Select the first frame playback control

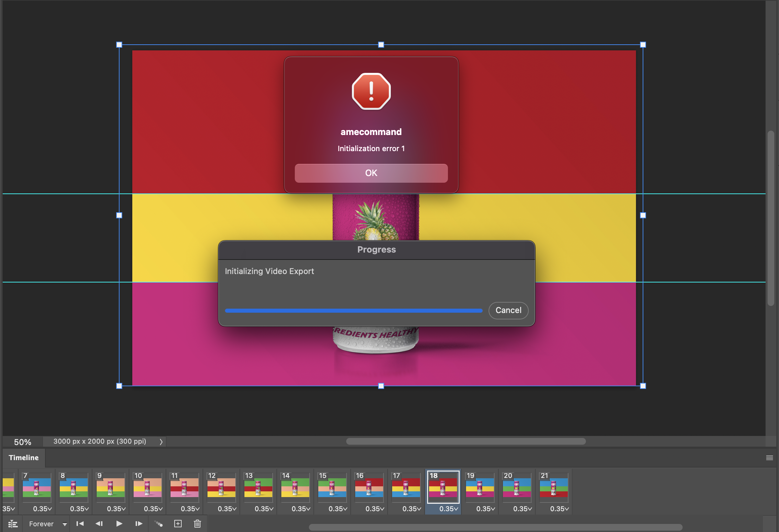click(x=80, y=524)
